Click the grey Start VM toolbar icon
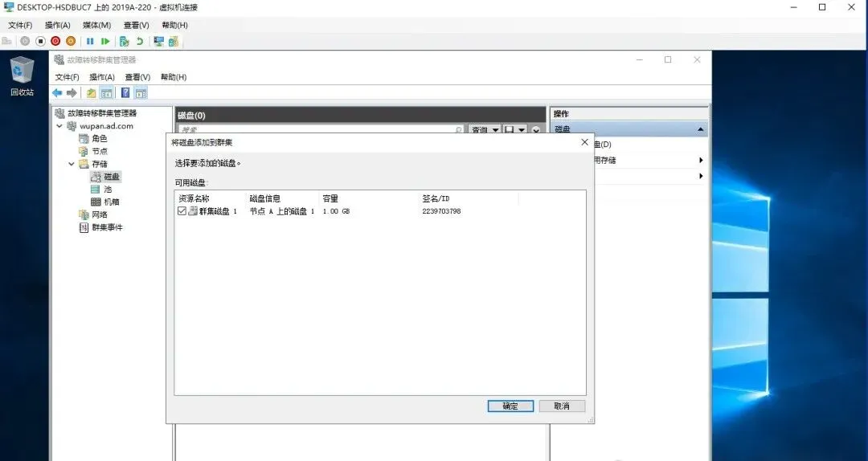868x461 pixels. pyautogui.click(x=25, y=41)
